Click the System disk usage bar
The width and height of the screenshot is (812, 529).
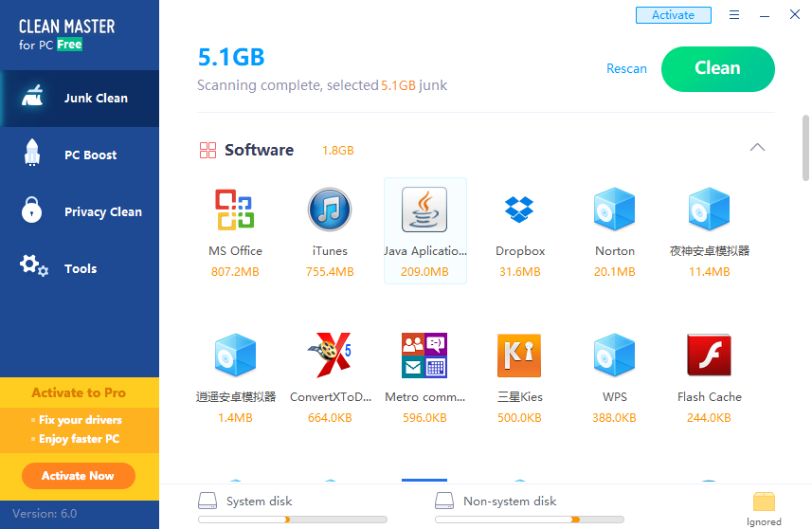point(293,520)
